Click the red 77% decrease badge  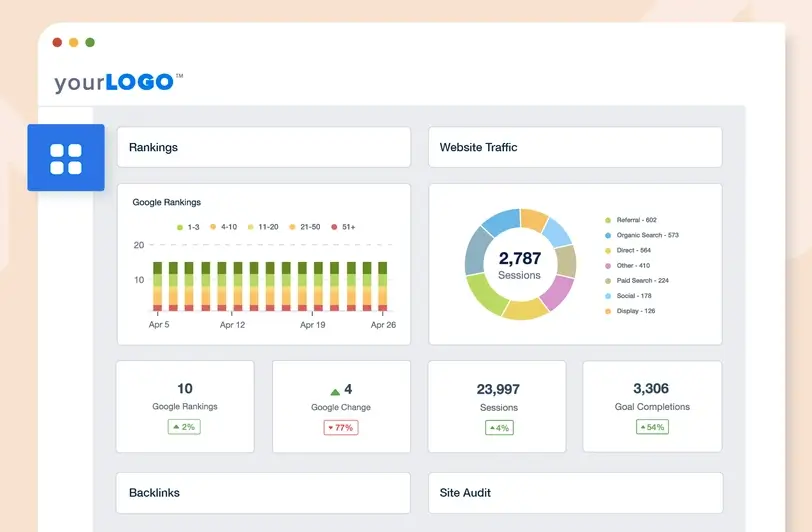[x=340, y=427]
